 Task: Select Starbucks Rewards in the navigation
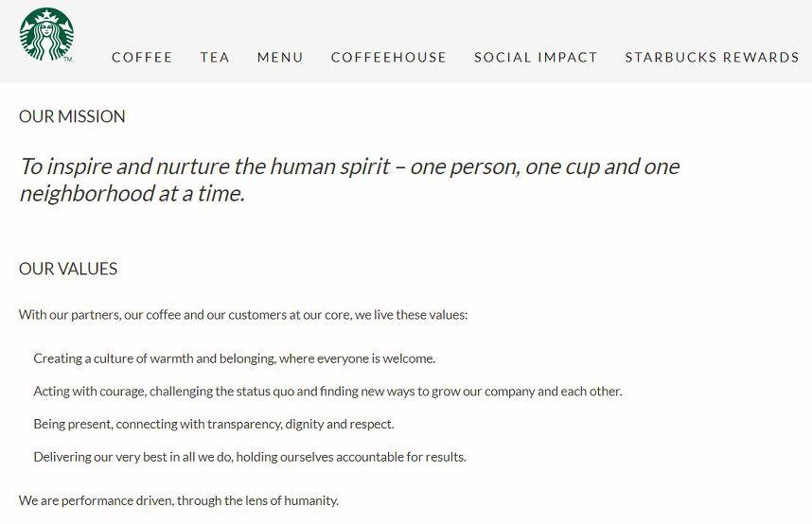pos(712,57)
